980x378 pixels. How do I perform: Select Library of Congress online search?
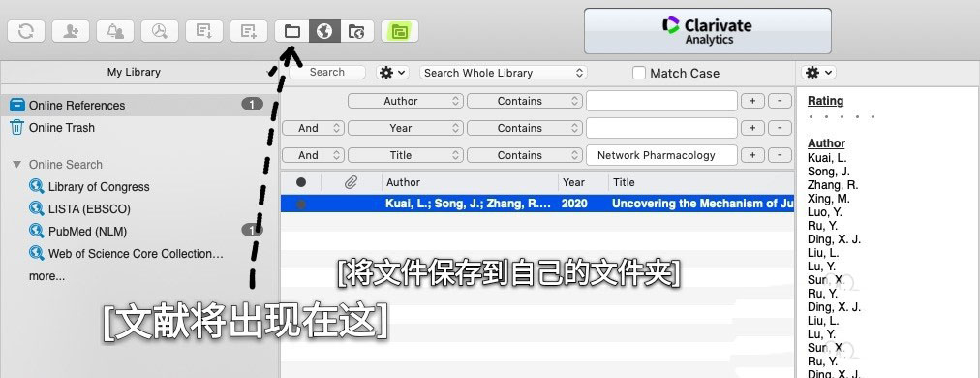[x=99, y=186]
